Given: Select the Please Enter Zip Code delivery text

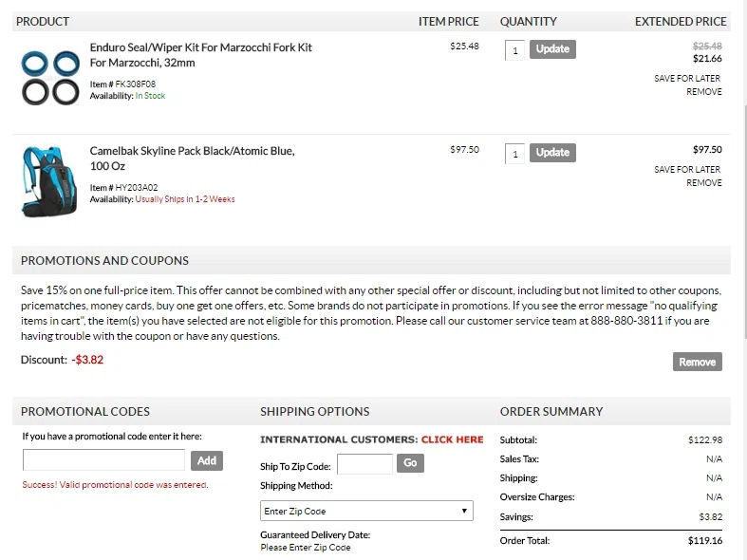Looking at the screenshot, I should (x=306, y=548).
